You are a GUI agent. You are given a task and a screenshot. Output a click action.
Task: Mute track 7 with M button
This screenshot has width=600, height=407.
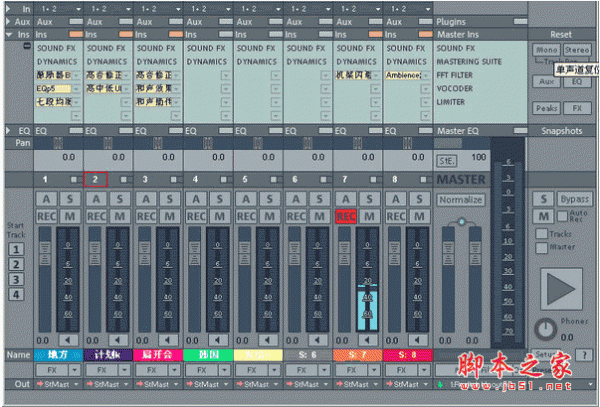[x=369, y=216]
